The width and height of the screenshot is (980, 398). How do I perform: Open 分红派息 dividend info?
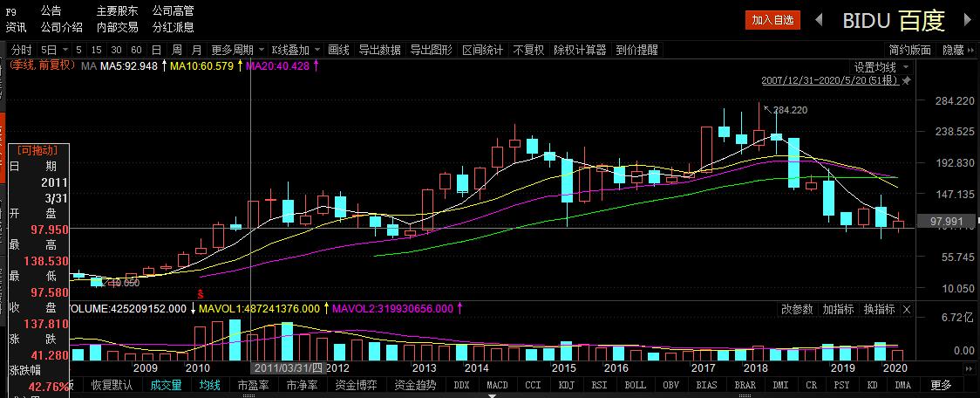pos(174,27)
